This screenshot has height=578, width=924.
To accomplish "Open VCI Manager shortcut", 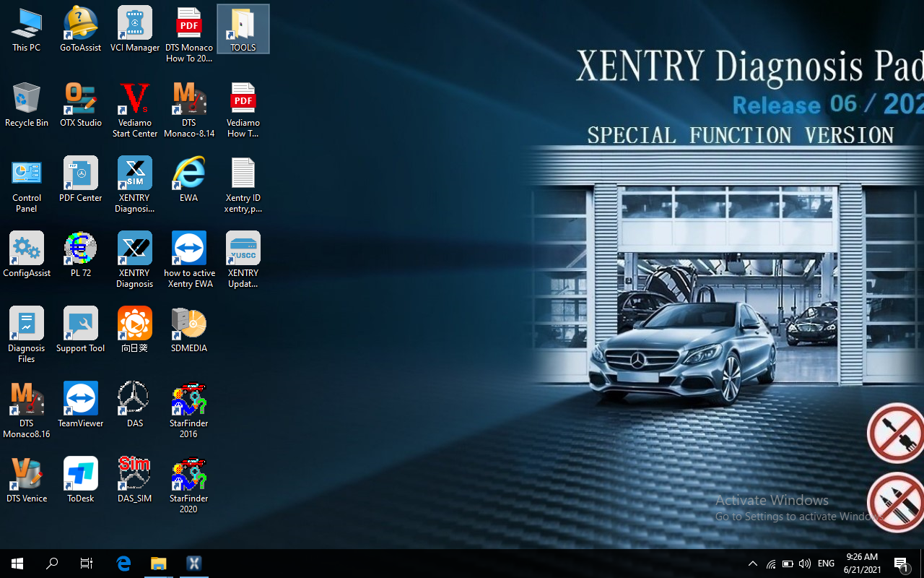I will tap(135, 29).
